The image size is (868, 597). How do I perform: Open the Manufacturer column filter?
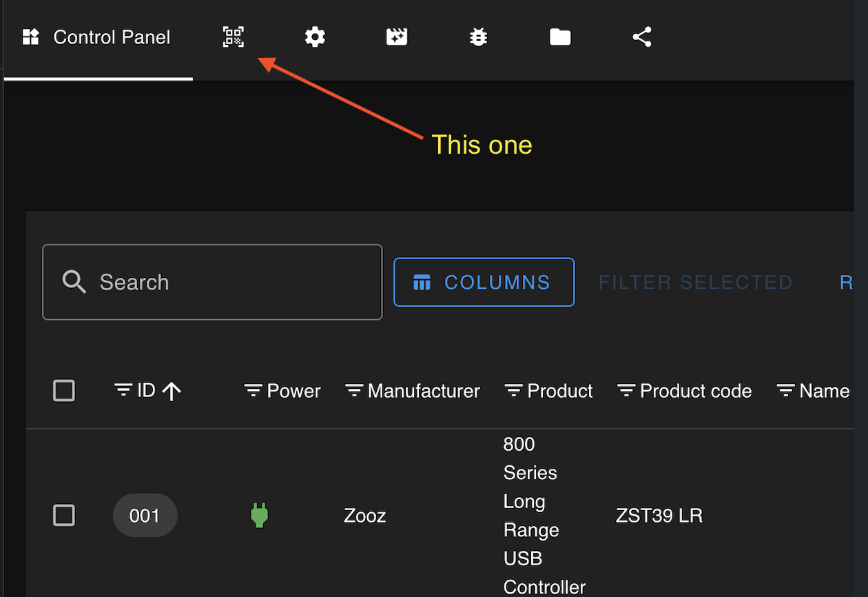click(354, 391)
